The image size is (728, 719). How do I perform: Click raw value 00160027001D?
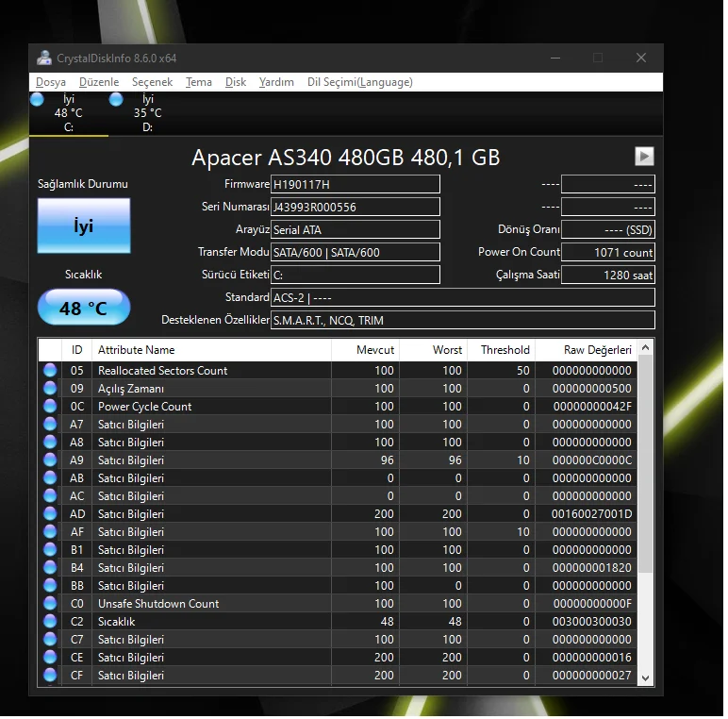pyautogui.click(x=591, y=513)
